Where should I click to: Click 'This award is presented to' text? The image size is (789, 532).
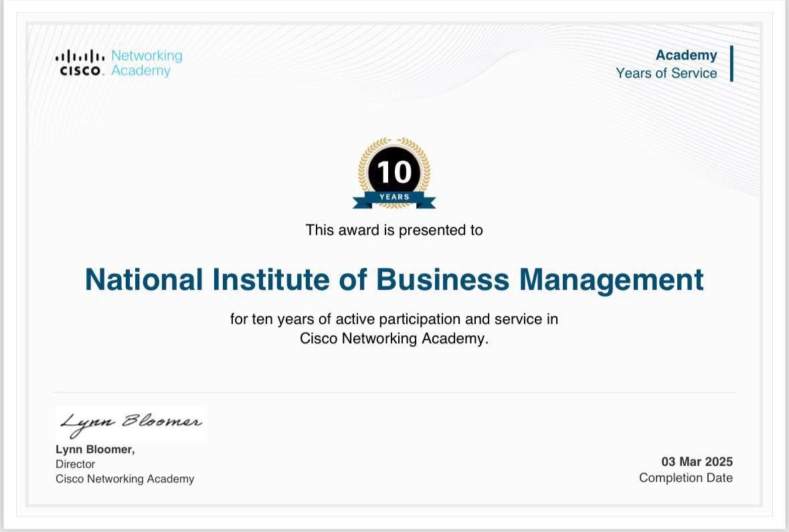[394, 230]
